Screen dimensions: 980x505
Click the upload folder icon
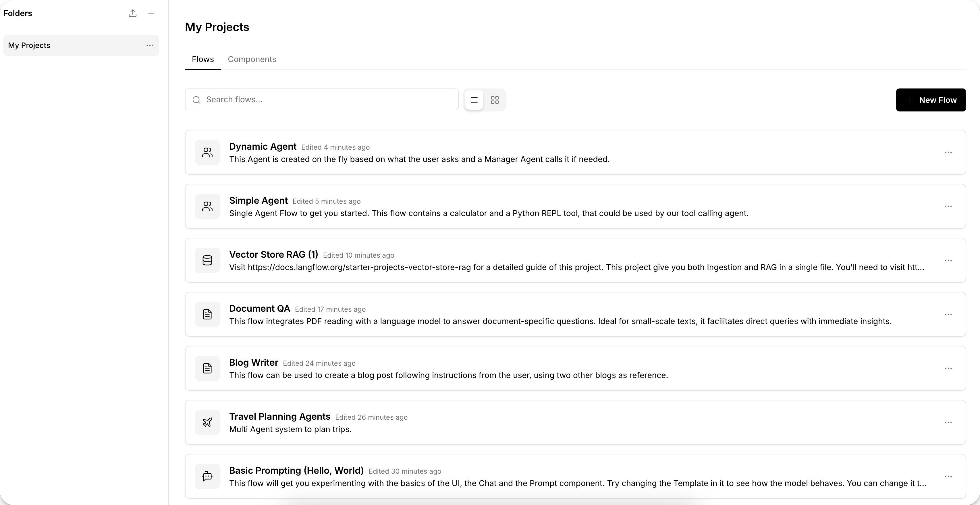pos(132,13)
